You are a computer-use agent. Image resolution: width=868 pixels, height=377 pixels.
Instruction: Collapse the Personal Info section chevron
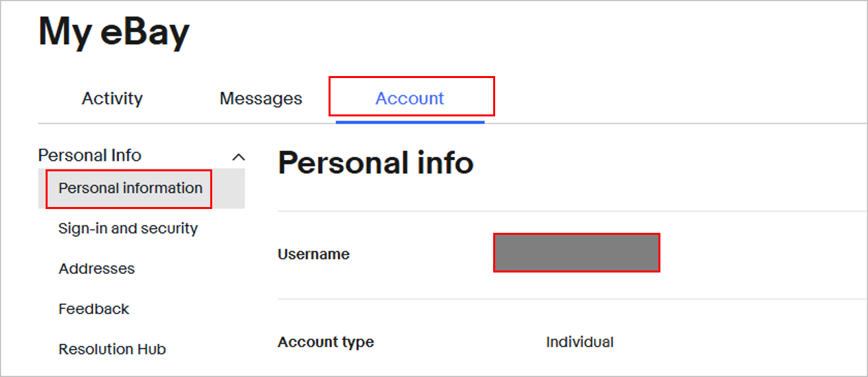click(x=239, y=157)
